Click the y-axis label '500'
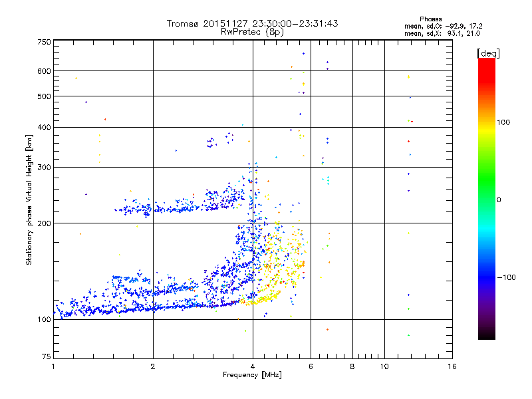Viewport: 532px width, 399px height. (44, 96)
